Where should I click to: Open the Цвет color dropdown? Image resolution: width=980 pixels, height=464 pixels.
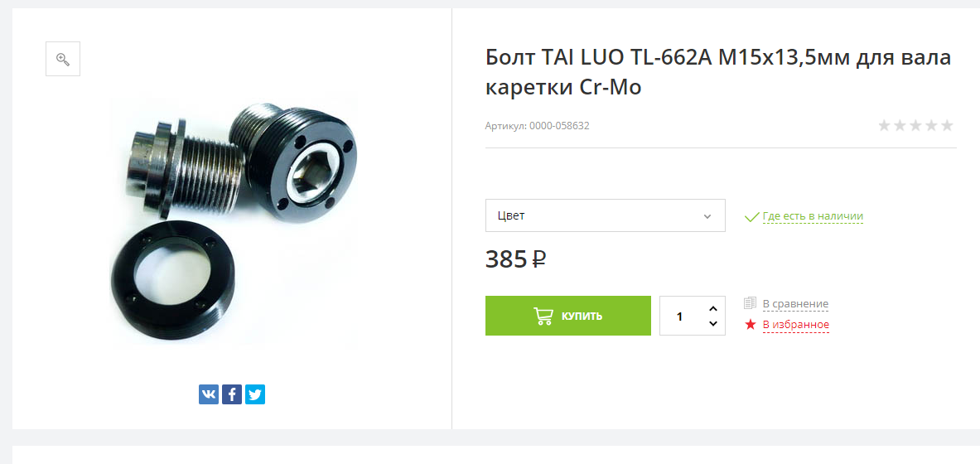[x=605, y=215]
